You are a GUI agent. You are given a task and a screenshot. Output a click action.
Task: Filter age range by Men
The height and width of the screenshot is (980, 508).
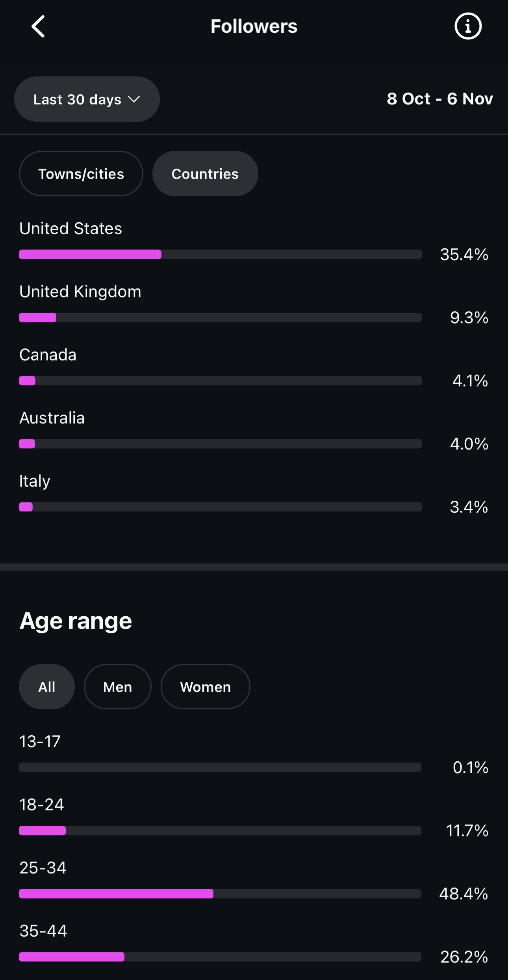click(117, 687)
